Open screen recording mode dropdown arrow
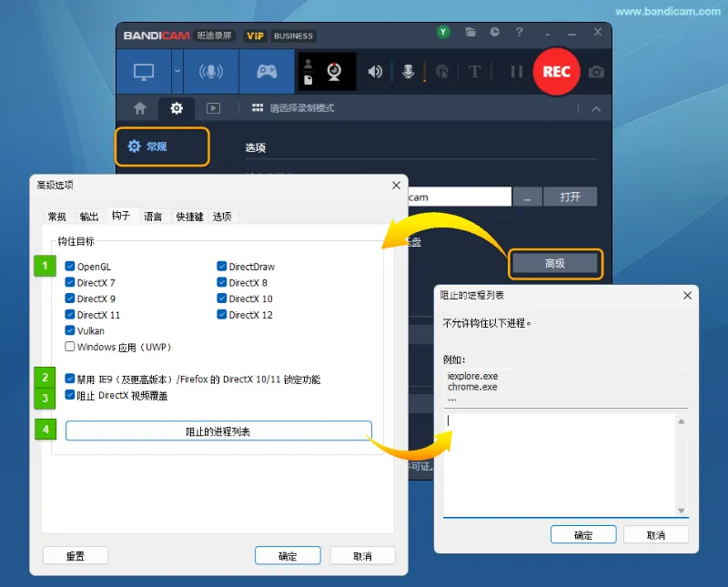 point(177,72)
